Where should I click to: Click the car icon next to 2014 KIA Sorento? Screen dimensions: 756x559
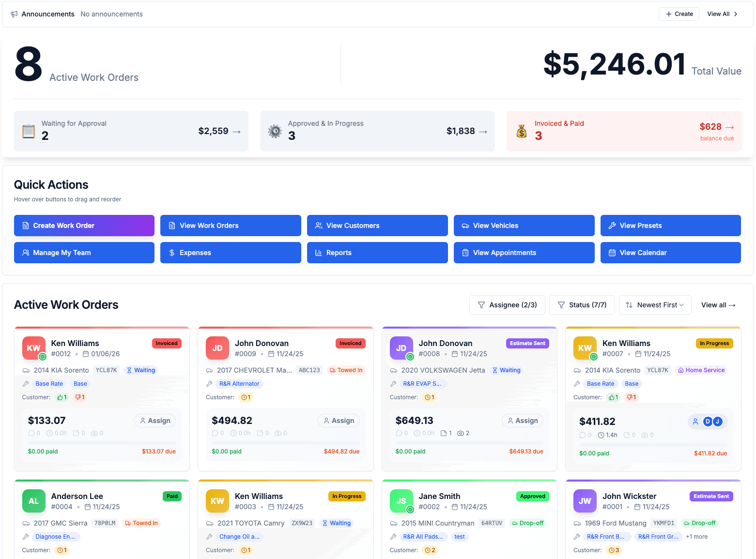(x=26, y=370)
